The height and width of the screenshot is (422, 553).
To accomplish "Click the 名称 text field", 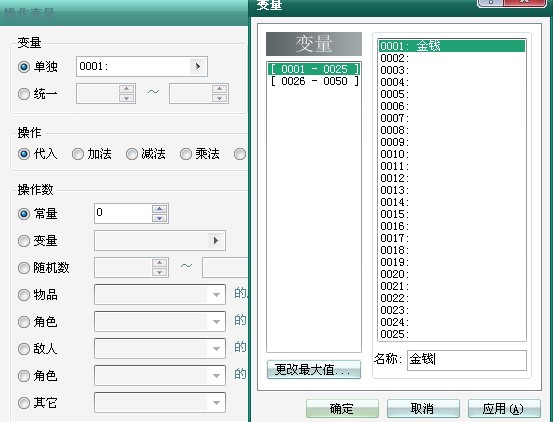I will [x=467, y=360].
